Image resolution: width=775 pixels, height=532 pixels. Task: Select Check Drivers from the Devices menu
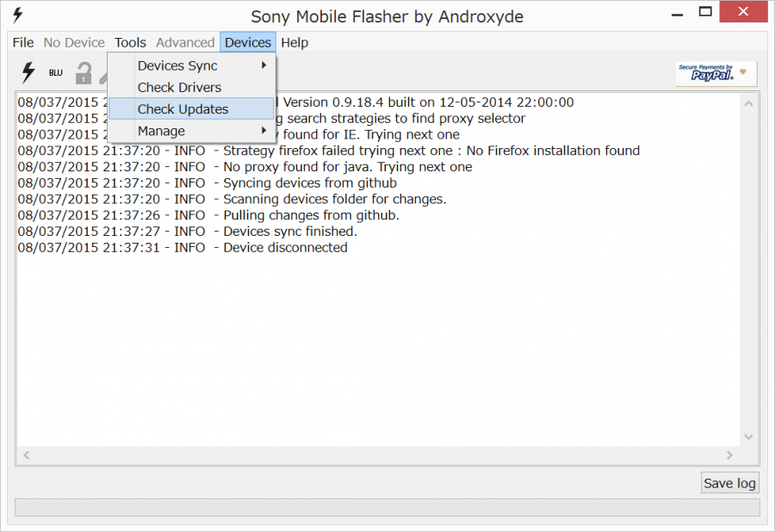tap(181, 87)
